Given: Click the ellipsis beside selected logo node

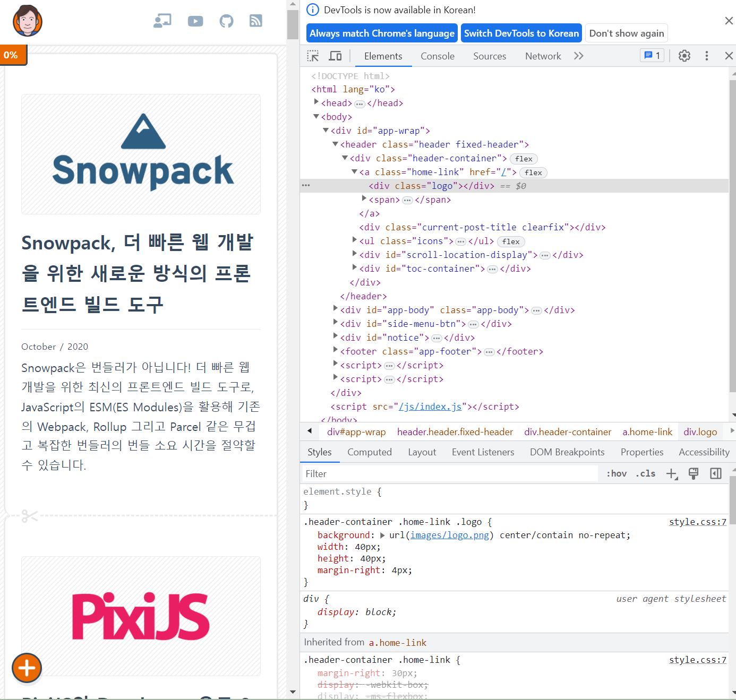Looking at the screenshot, I should coord(306,185).
